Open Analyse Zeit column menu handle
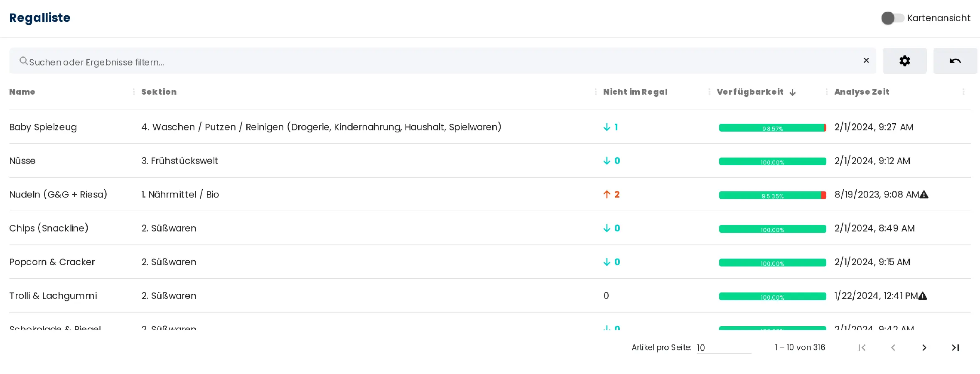 click(963, 92)
